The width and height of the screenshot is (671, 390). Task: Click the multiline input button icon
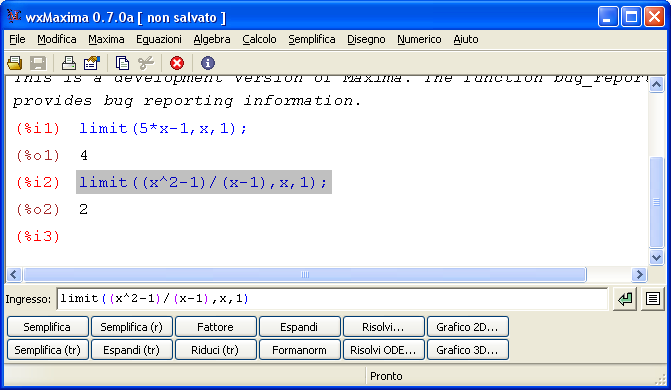pyautogui.click(x=653, y=299)
